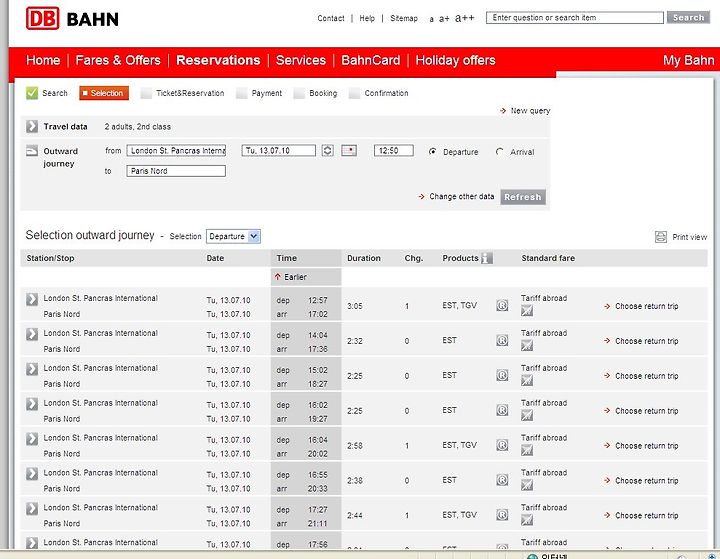Open the Home menu

[x=43, y=60]
